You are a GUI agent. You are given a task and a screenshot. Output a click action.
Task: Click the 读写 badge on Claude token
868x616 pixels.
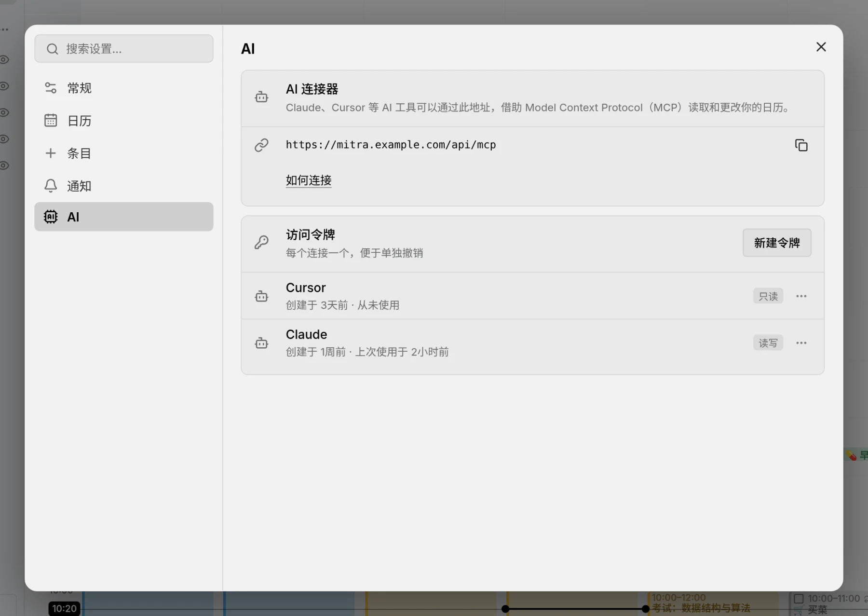click(768, 343)
